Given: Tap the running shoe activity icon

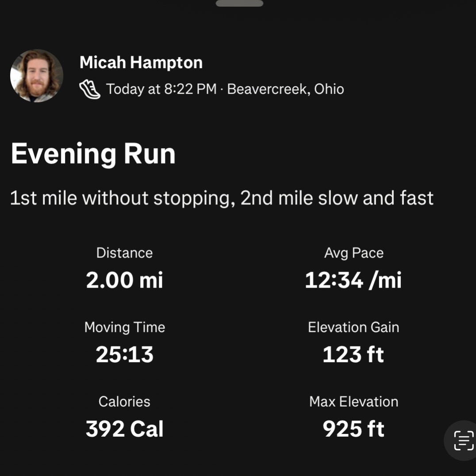Looking at the screenshot, I should coord(89,89).
